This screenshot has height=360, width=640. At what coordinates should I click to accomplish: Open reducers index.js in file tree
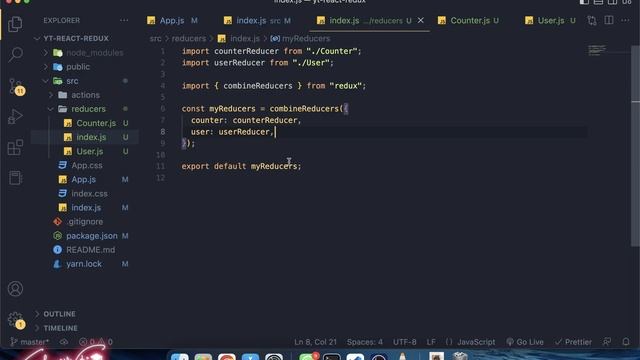pos(91,137)
